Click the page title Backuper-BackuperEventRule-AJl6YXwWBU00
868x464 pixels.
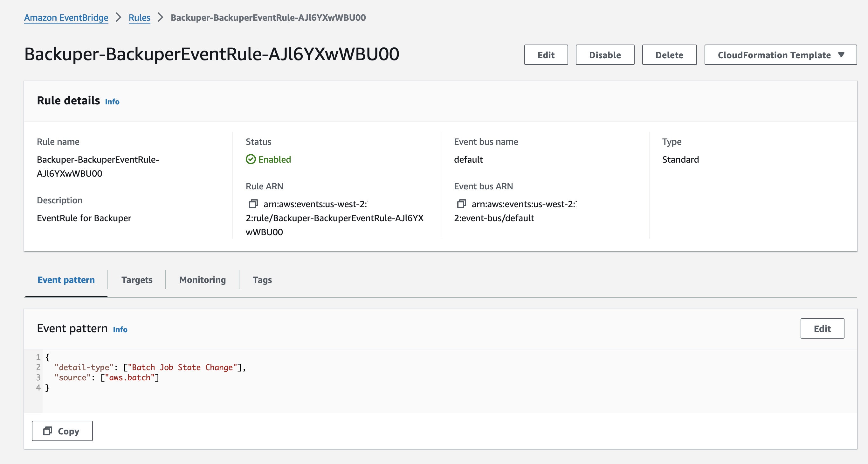click(x=212, y=54)
